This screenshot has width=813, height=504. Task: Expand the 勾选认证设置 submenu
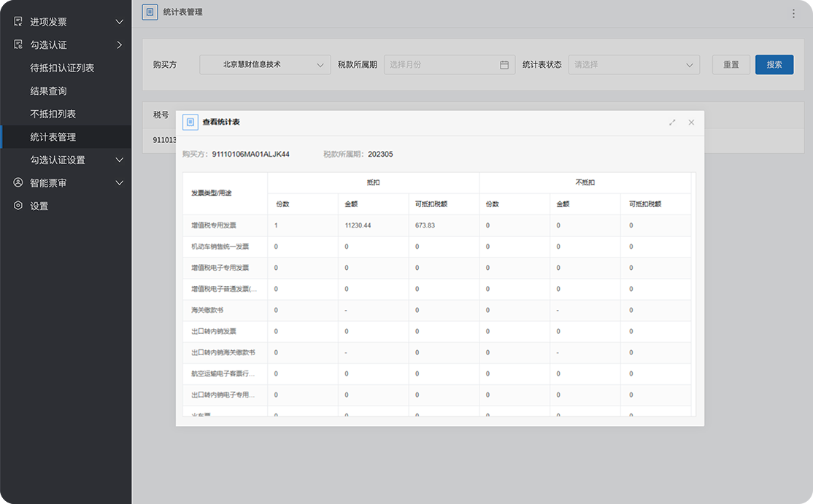pyautogui.click(x=120, y=160)
